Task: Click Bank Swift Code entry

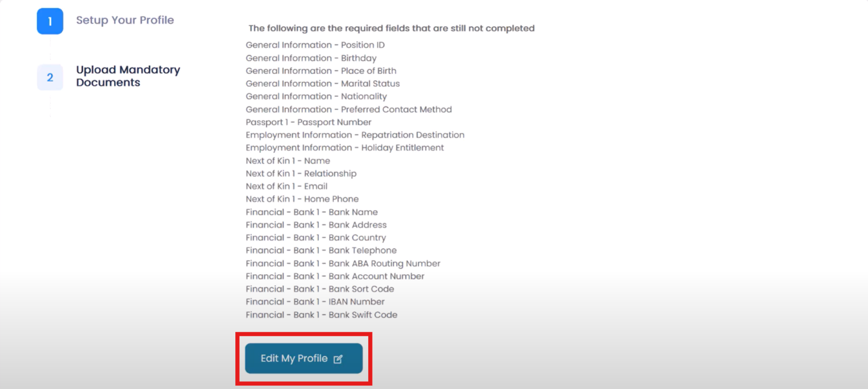Action: click(x=322, y=315)
